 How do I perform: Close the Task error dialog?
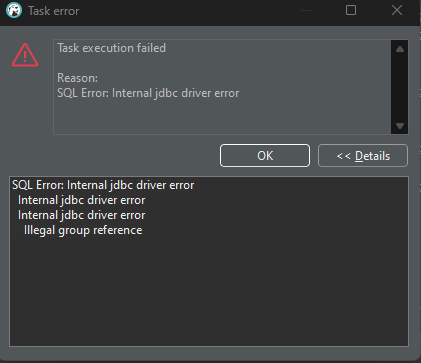point(397,10)
